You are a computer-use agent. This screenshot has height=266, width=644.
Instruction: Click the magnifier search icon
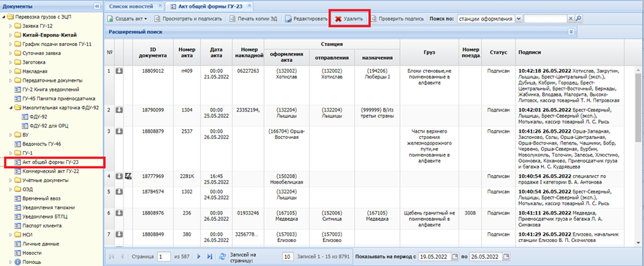tap(578, 19)
